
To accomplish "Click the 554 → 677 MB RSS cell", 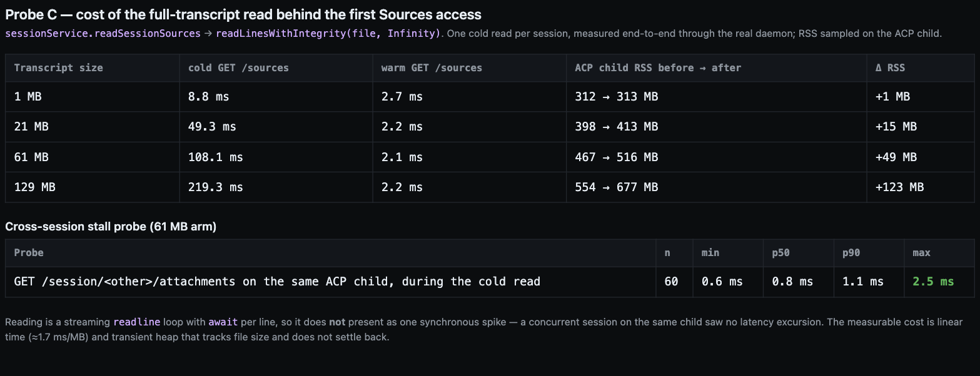I will coord(617,187).
